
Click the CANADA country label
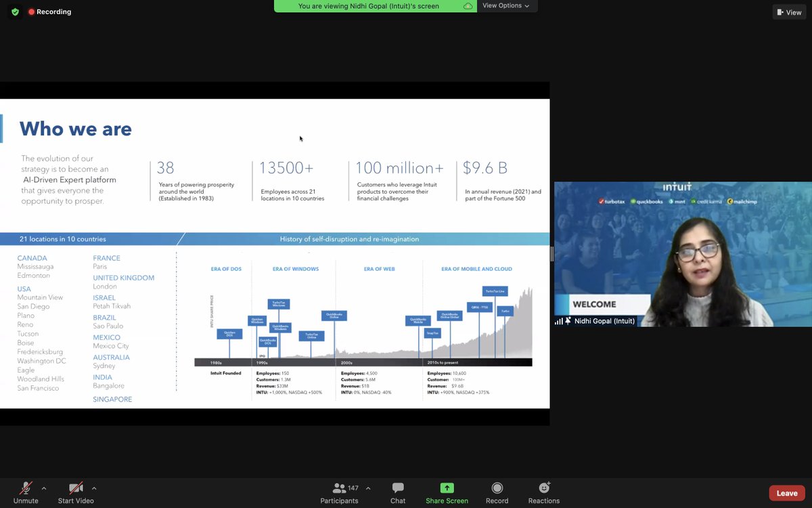32,258
